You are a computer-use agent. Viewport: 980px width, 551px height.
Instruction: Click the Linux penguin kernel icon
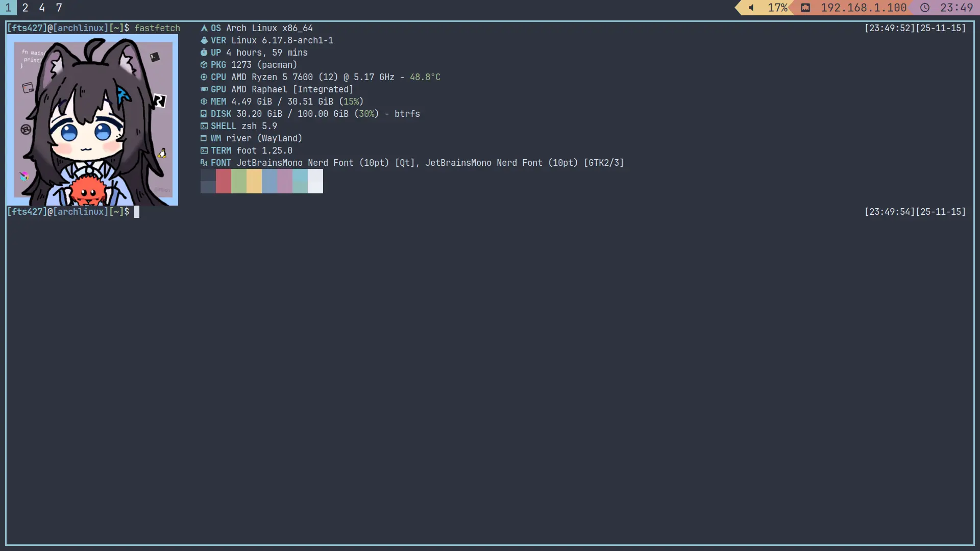coord(204,40)
